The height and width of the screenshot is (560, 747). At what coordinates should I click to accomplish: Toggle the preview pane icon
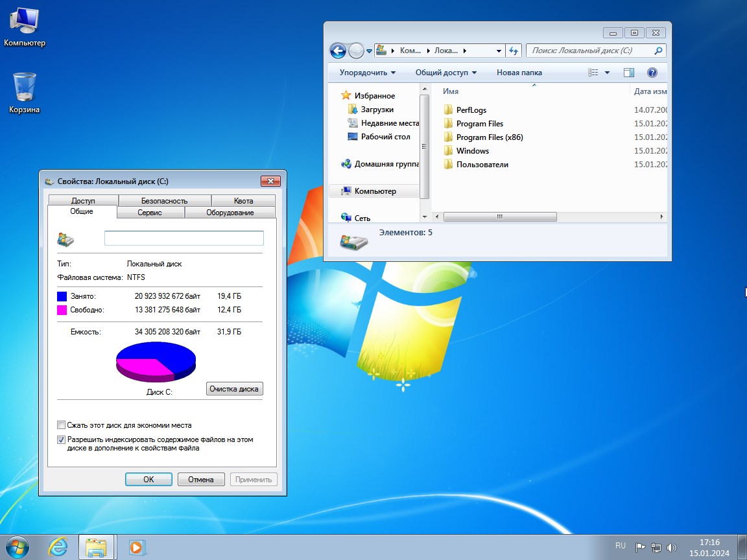click(628, 73)
